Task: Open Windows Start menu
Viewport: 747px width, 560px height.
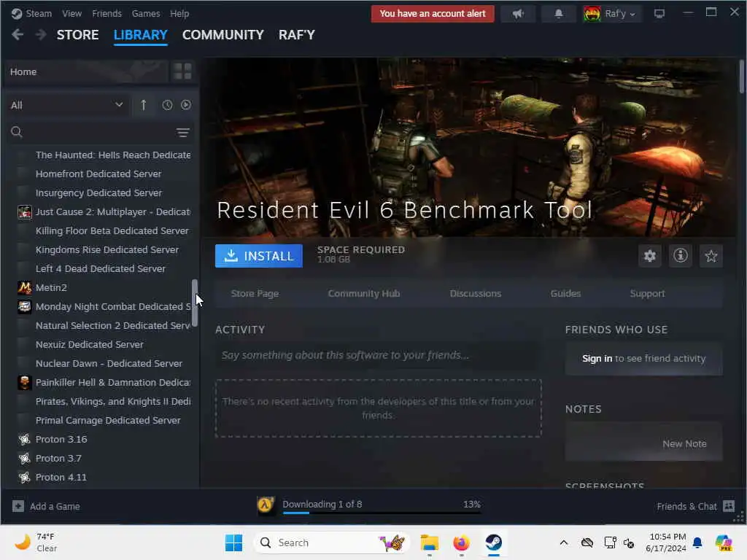Action: (233, 542)
